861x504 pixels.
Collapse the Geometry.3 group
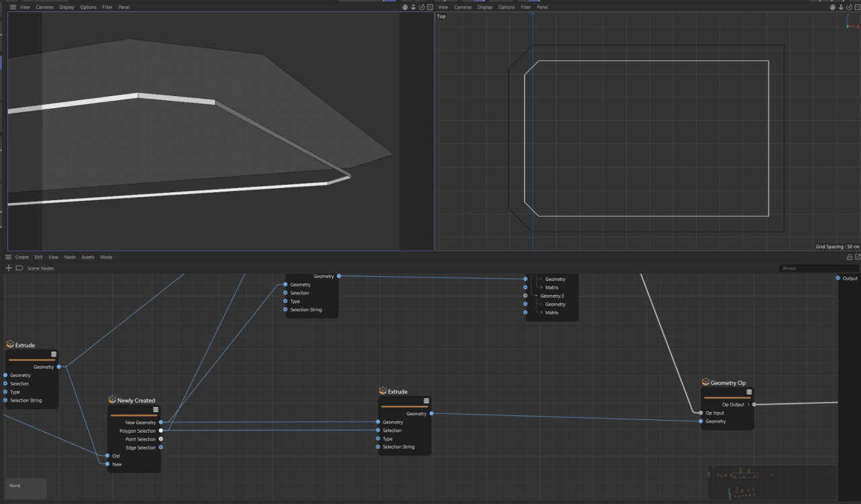pos(536,296)
